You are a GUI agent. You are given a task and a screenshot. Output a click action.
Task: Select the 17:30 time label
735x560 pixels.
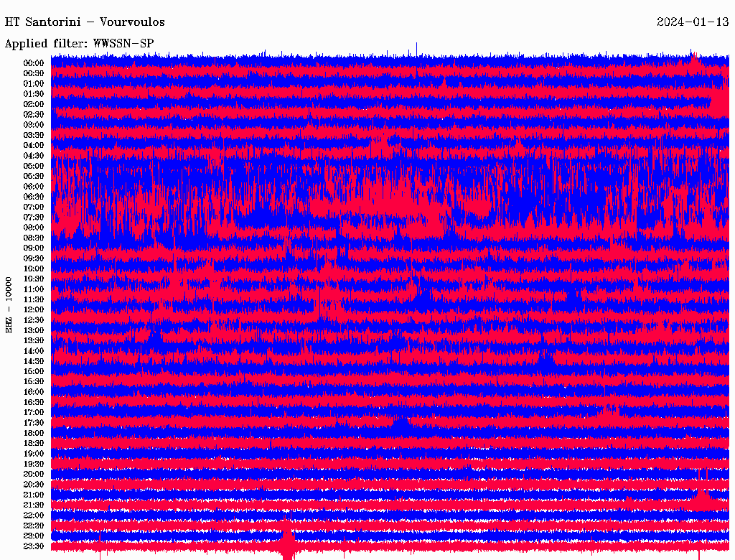pos(34,423)
